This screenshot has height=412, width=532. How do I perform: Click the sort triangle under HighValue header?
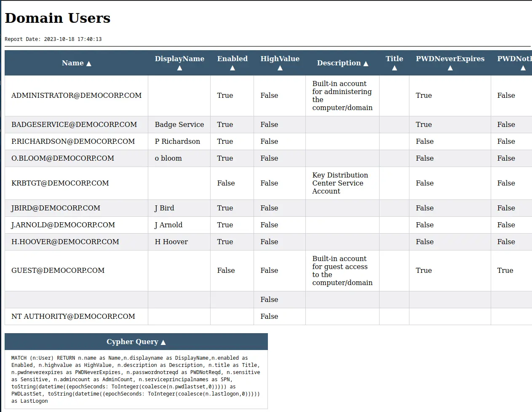280,68
